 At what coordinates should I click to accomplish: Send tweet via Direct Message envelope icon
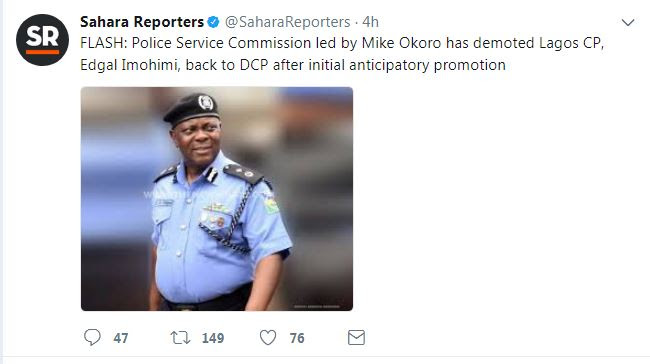pyautogui.click(x=356, y=337)
